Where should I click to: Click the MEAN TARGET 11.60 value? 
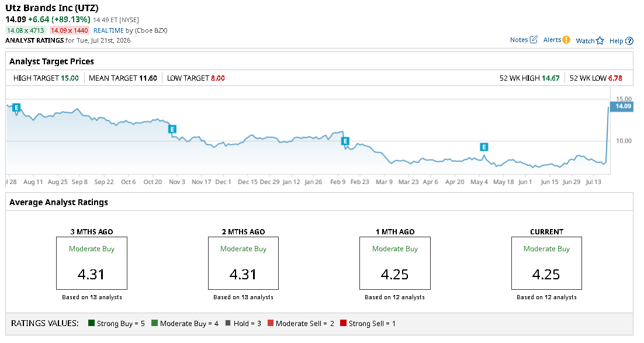pyautogui.click(x=148, y=78)
